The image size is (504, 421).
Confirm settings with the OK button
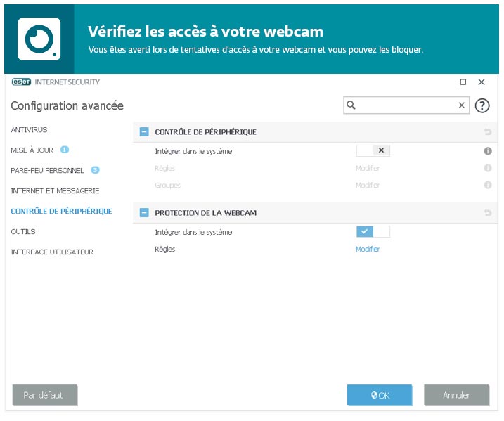pos(380,395)
